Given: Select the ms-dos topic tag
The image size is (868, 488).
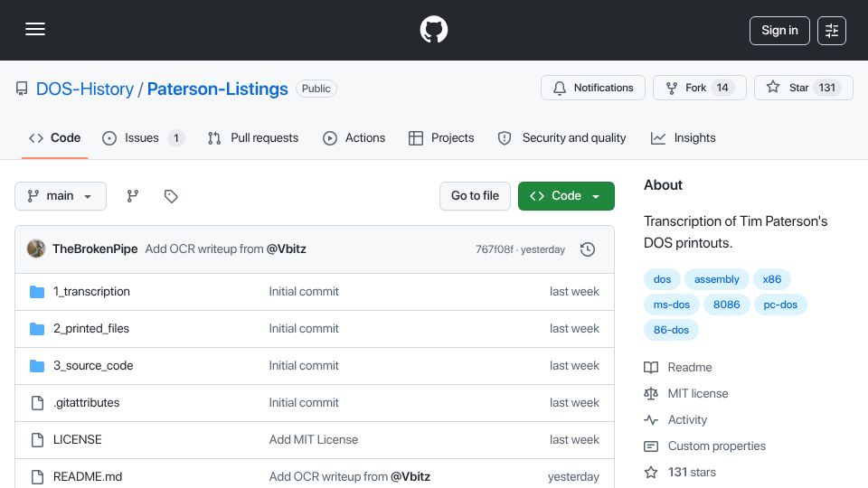Looking at the screenshot, I should [x=672, y=305].
